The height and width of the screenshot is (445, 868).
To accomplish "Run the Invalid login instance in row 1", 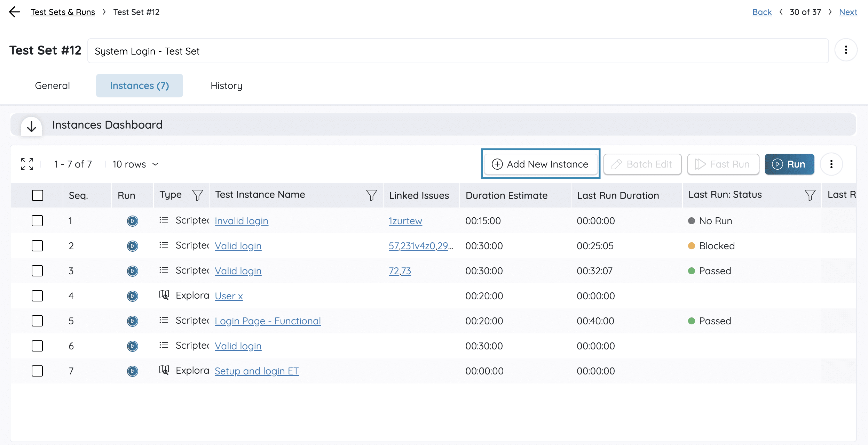I will pos(132,221).
